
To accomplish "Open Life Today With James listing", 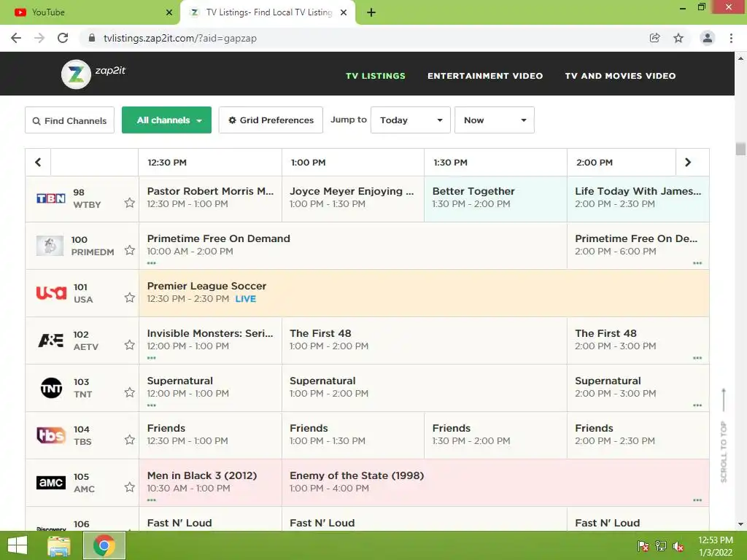I will pyautogui.click(x=638, y=198).
